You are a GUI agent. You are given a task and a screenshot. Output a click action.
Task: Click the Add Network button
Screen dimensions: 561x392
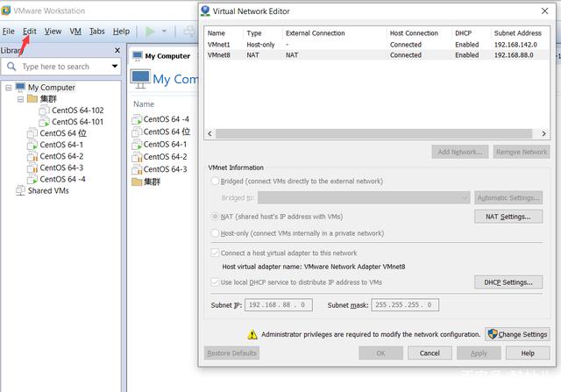[x=459, y=152]
